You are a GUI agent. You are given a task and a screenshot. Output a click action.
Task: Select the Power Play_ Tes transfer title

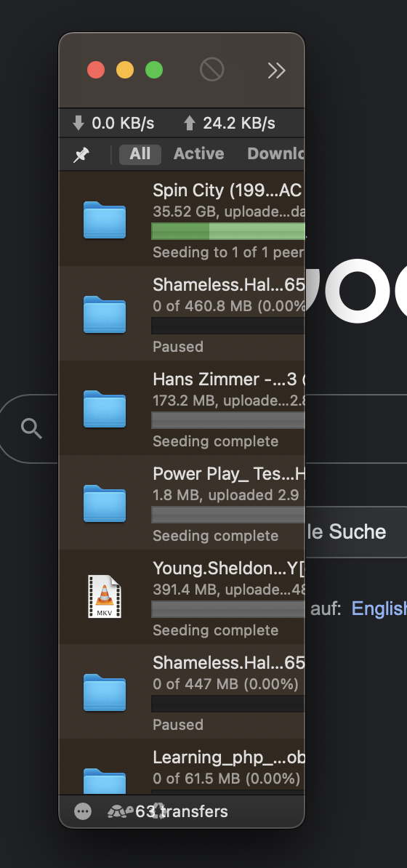(x=228, y=474)
